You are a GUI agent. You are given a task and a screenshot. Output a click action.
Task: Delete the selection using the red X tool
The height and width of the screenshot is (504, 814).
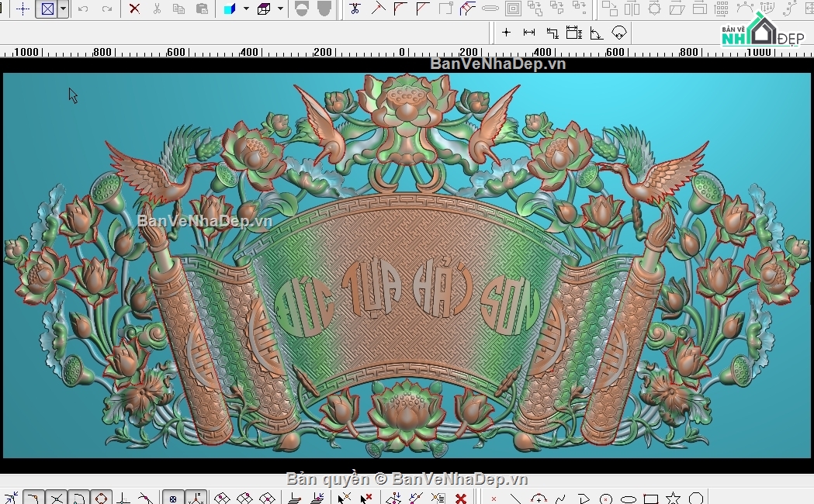tap(134, 10)
